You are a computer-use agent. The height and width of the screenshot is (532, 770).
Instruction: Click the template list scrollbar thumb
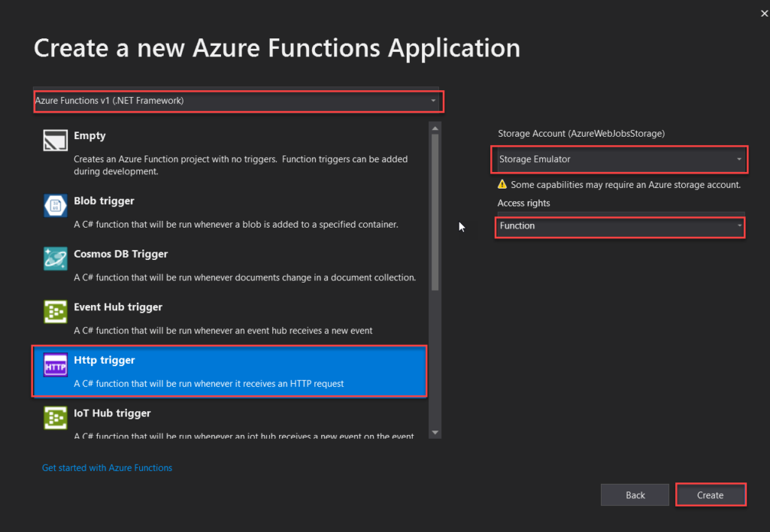pyautogui.click(x=435, y=212)
